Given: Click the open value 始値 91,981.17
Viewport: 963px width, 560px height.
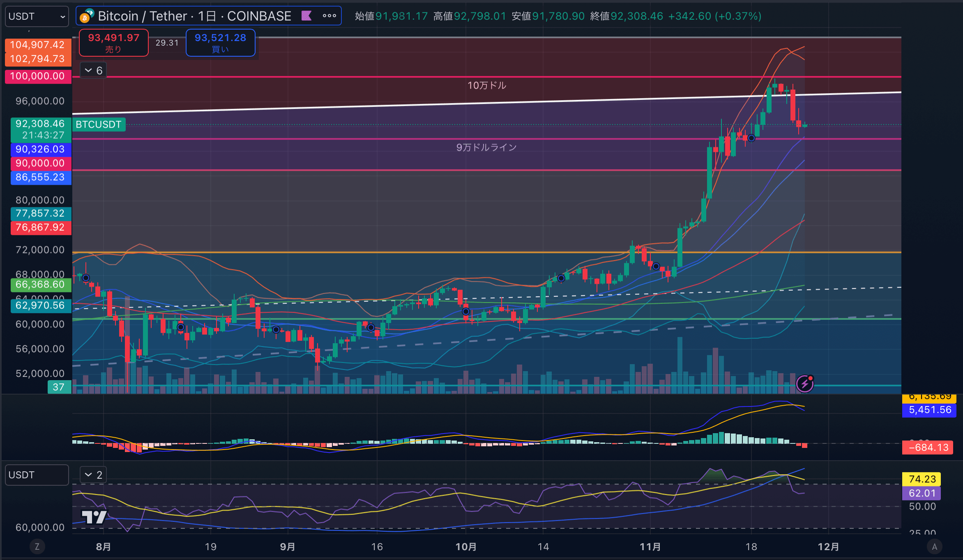Looking at the screenshot, I should 391,16.
